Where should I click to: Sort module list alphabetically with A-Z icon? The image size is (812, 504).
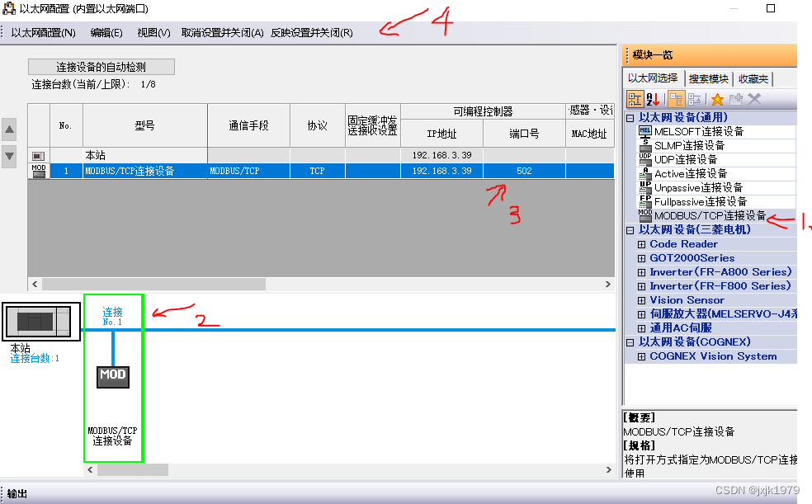click(654, 98)
